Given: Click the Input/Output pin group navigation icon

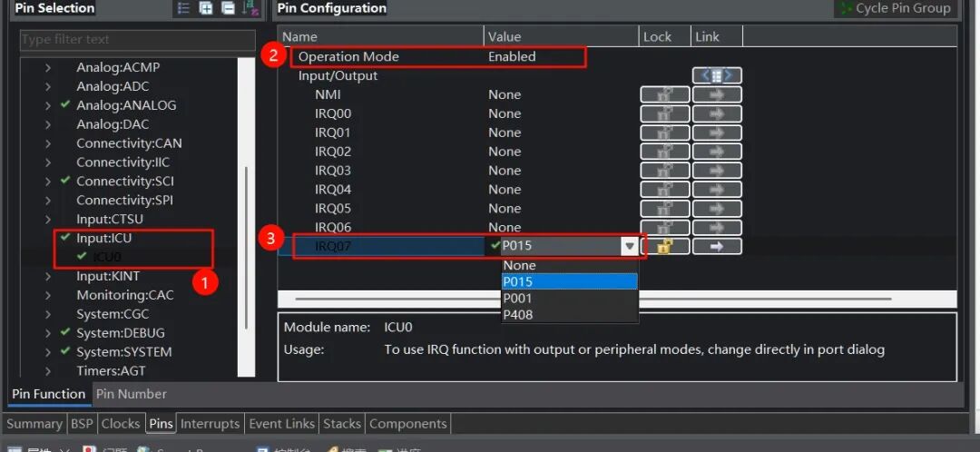Looking at the screenshot, I should [716, 75].
